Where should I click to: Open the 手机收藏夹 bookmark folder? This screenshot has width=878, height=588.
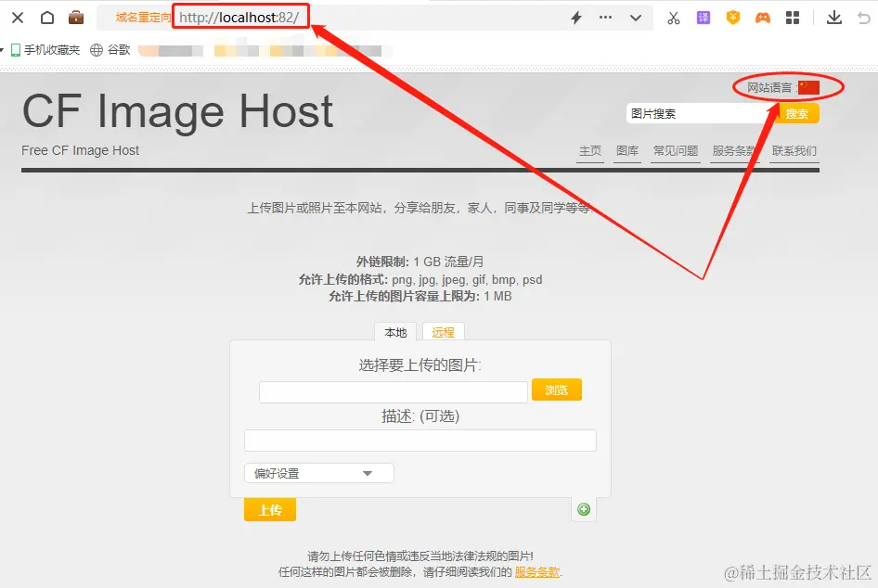pyautogui.click(x=45, y=50)
